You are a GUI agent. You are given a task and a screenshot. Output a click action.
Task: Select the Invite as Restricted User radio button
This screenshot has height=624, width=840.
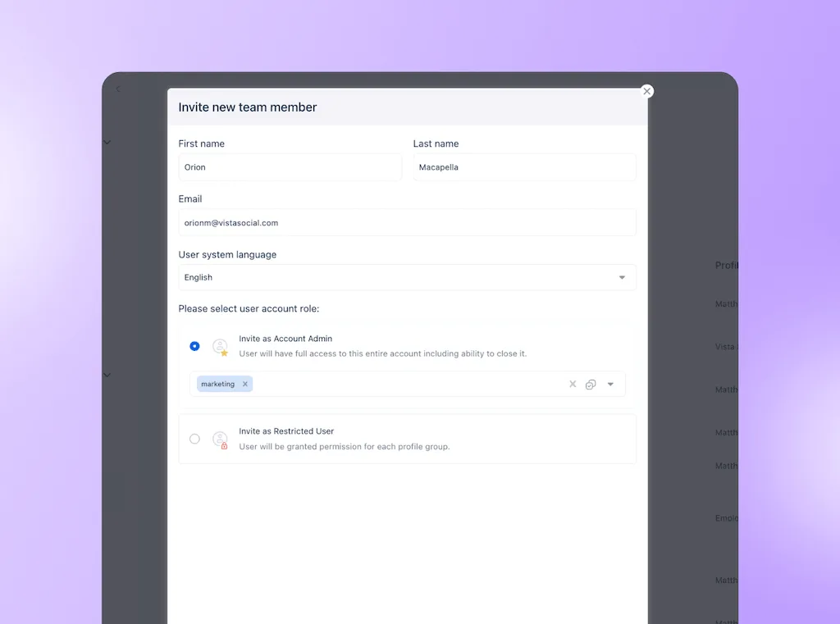(194, 439)
